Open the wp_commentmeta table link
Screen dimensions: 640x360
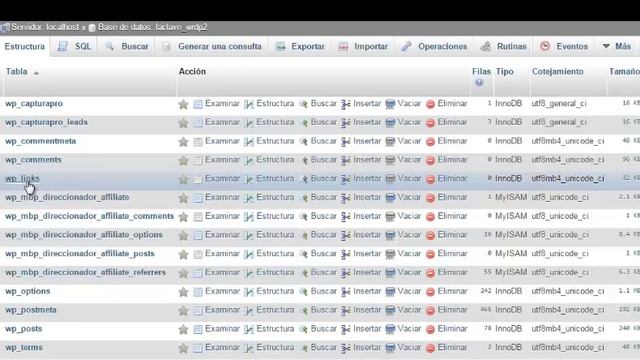pyautogui.click(x=40, y=141)
